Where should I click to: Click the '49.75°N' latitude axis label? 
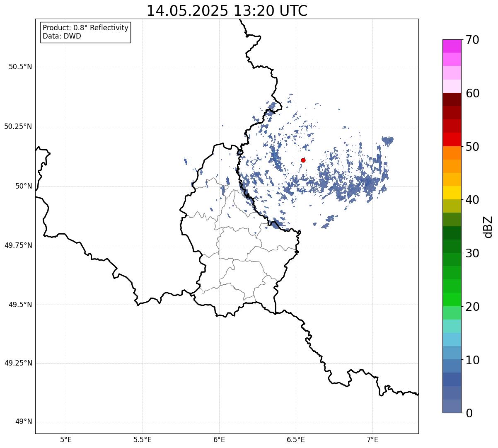tap(18, 245)
